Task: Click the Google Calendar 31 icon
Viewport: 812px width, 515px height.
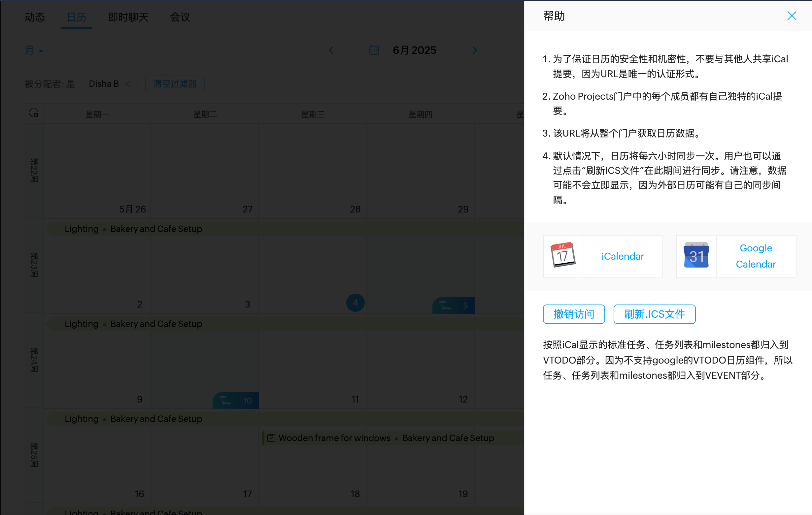Action: tap(696, 256)
